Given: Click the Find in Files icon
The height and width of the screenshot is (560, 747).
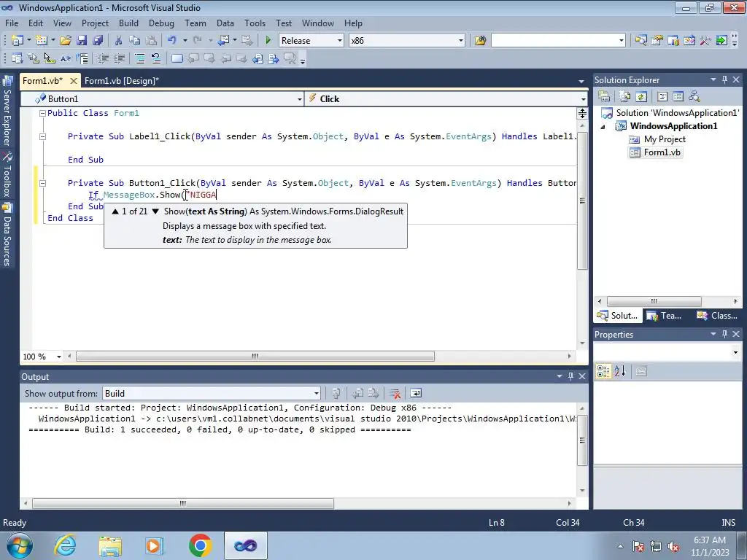Looking at the screenshot, I should (x=480, y=41).
